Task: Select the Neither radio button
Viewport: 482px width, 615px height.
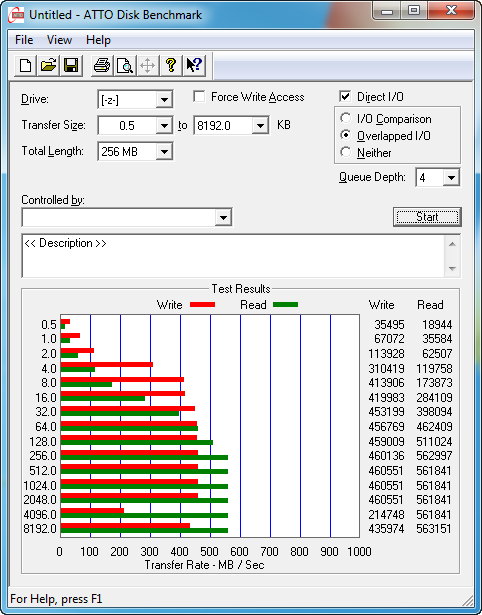Action: [346, 153]
